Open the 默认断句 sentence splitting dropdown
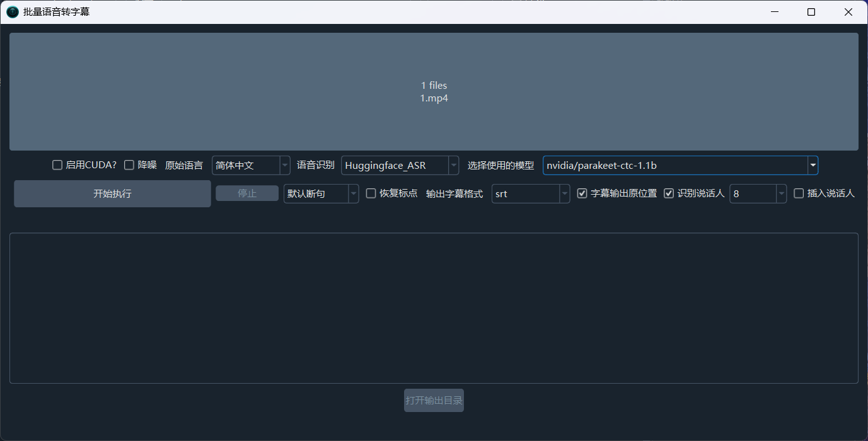 (x=352, y=193)
